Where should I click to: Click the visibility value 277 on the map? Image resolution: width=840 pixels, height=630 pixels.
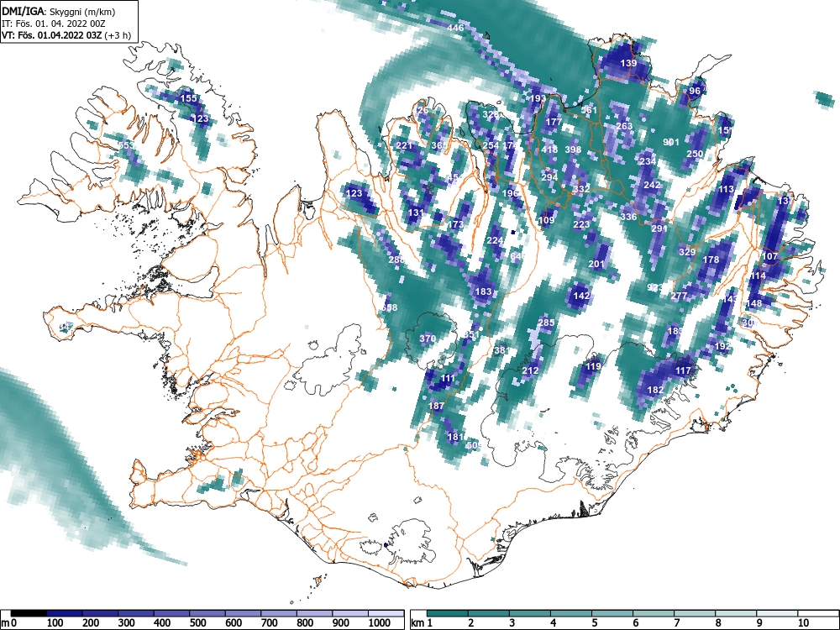tap(679, 296)
